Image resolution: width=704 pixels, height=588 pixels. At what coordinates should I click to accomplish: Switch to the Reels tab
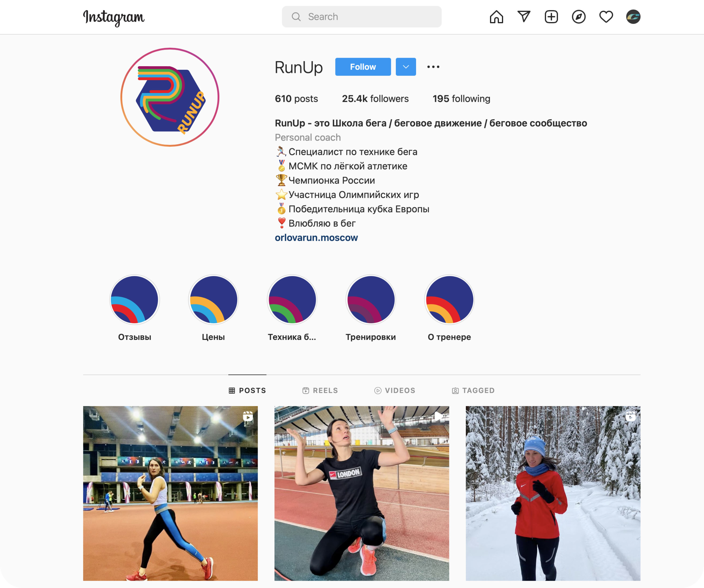pos(320,391)
